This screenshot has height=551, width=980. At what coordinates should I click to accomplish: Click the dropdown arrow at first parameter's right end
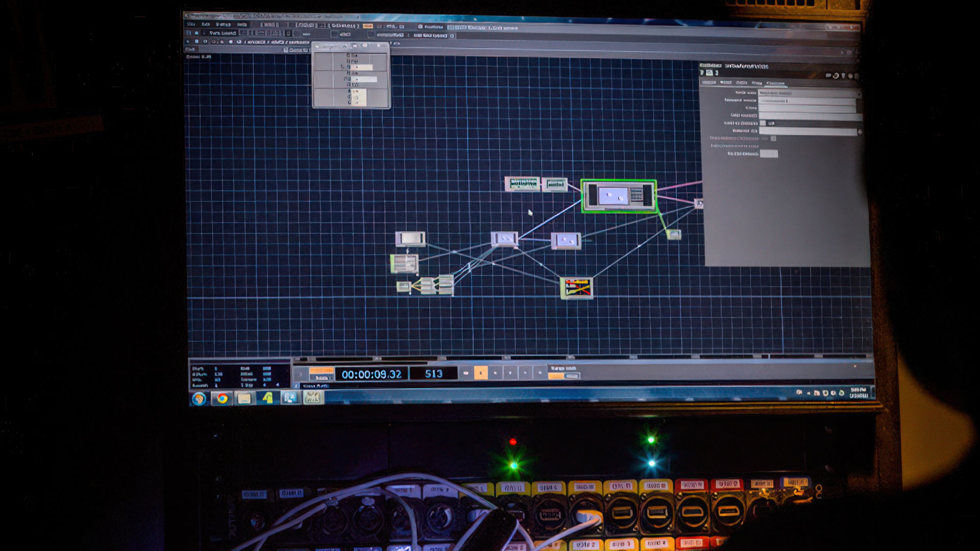point(859,94)
